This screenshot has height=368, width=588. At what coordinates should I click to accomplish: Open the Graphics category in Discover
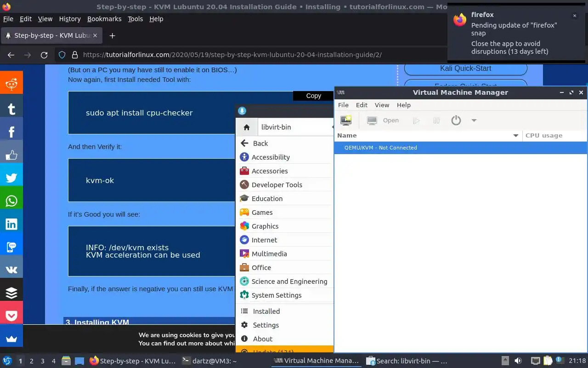click(x=284, y=226)
